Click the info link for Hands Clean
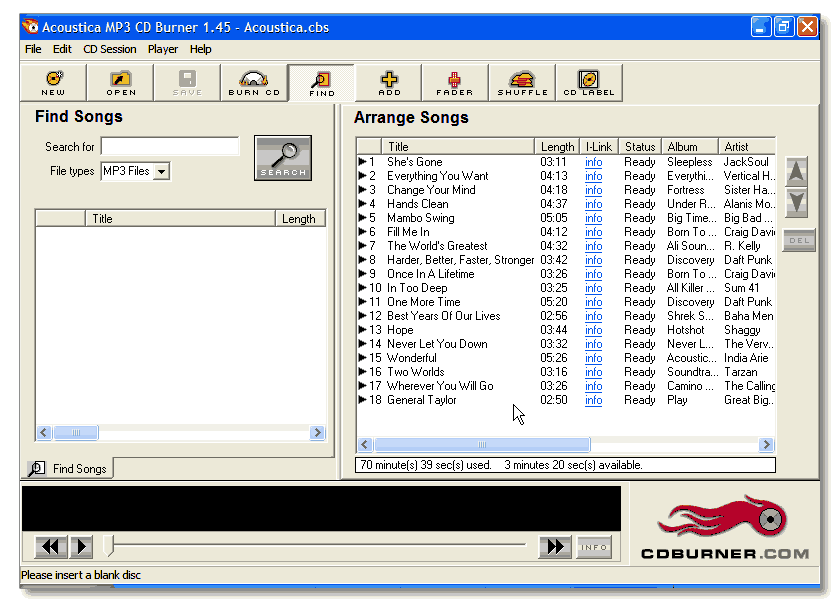This screenshot has height=603, width=840. tap(594, 204)
